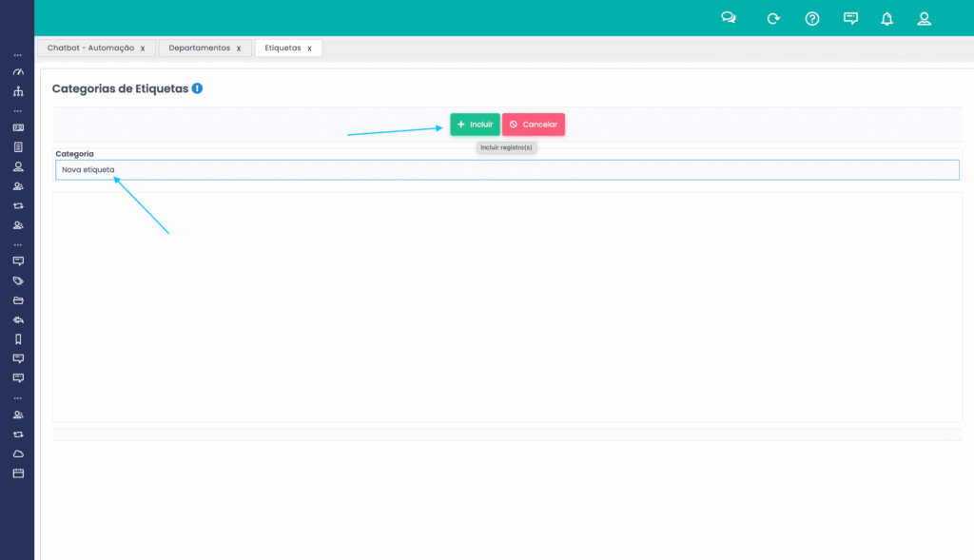Open the folder icon in the sidebar
Screen dimensions: 974x560
(x=17, y=300)
